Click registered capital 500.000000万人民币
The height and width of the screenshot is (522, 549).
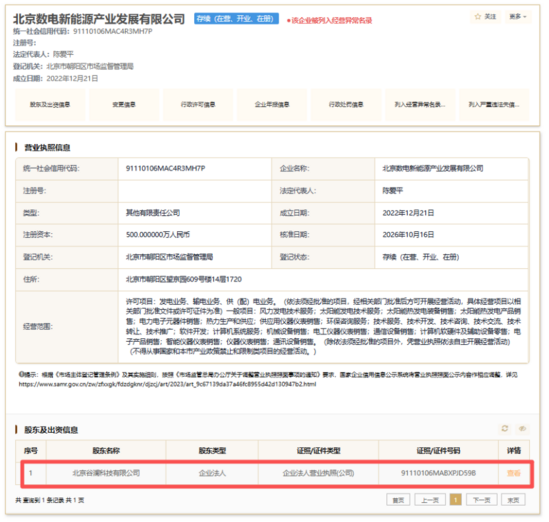[158, 235]
